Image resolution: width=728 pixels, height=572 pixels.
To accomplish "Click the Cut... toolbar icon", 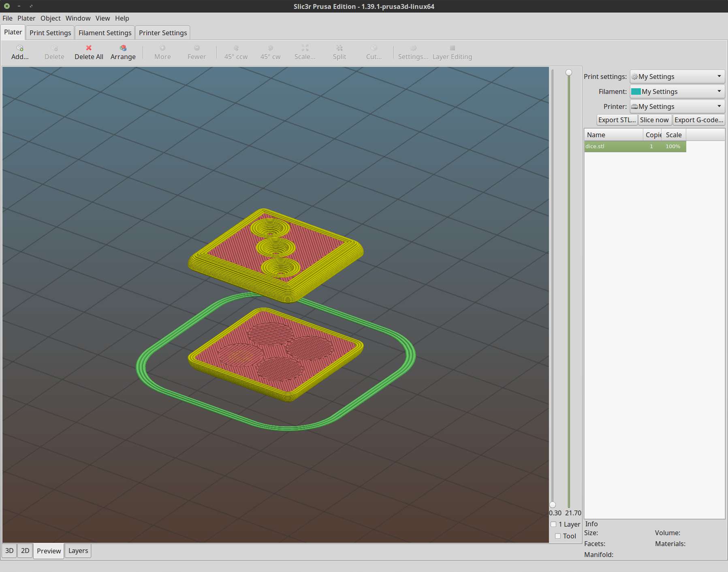I will click(x=374, y=48).
